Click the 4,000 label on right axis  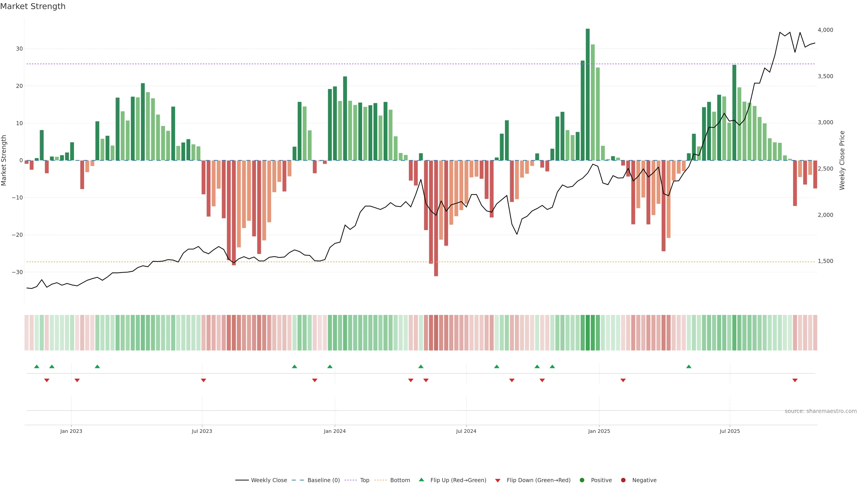click(825, 30)
